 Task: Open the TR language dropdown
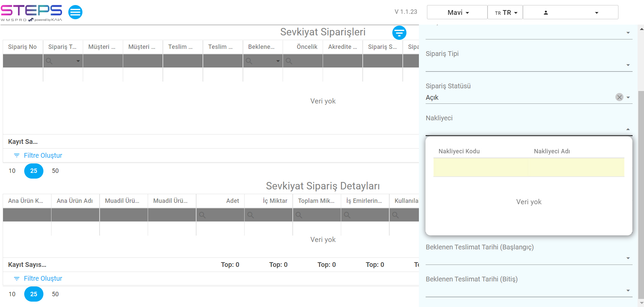505,12
